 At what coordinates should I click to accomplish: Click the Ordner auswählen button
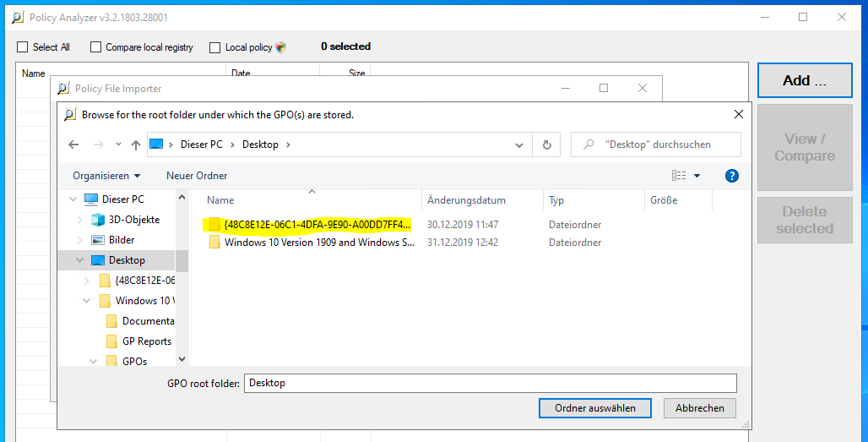595,408
